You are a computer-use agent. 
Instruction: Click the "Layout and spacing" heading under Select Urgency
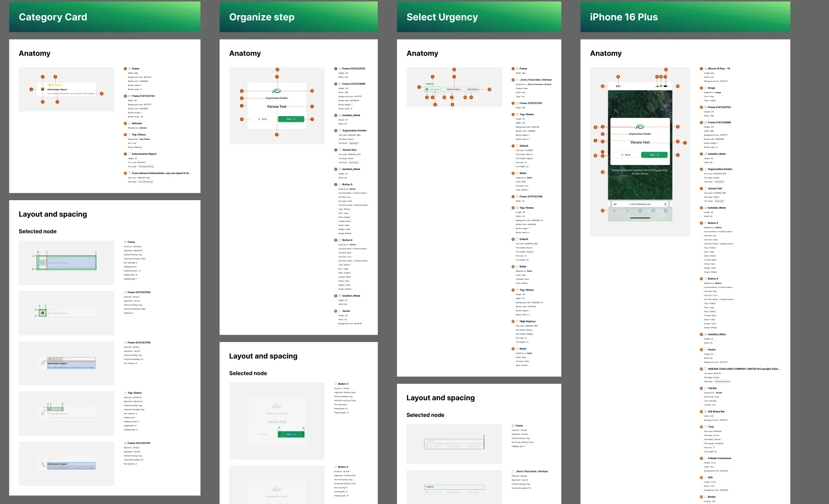[441, 398]
